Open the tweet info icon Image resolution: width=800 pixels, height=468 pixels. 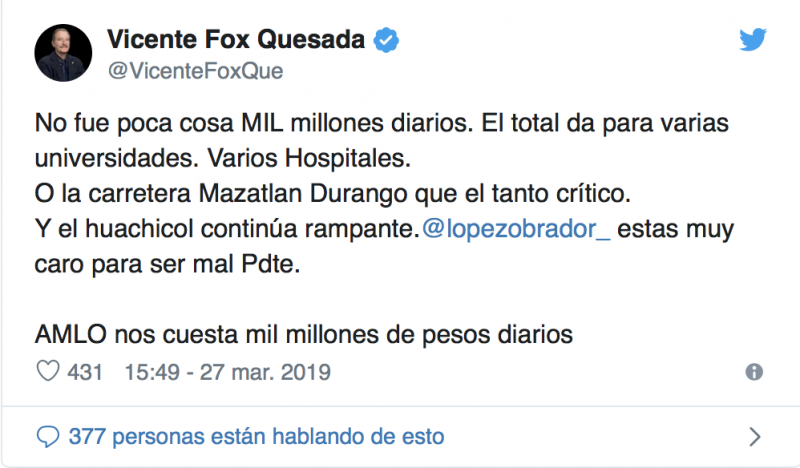[x=755, y=372]
